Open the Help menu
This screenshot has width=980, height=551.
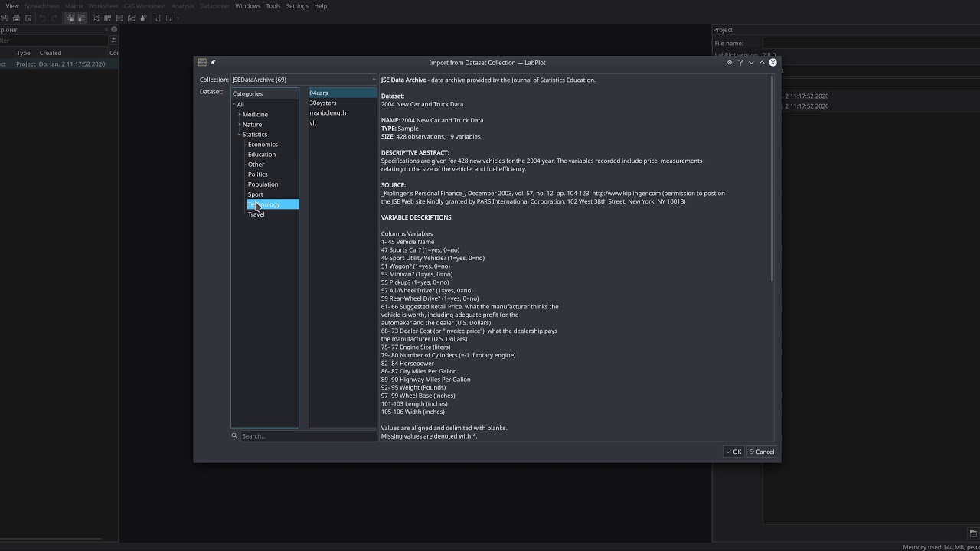pos(320,6)
